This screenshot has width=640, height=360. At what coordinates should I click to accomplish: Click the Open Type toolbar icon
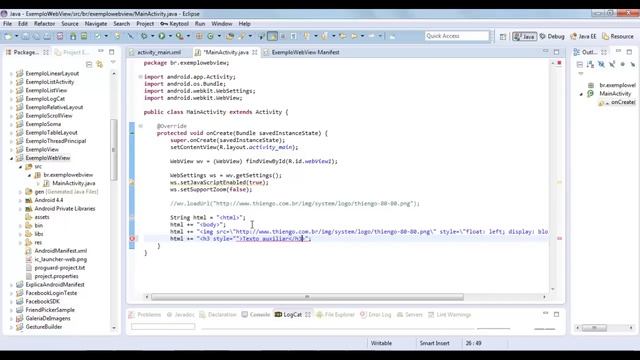coord(230,36)
